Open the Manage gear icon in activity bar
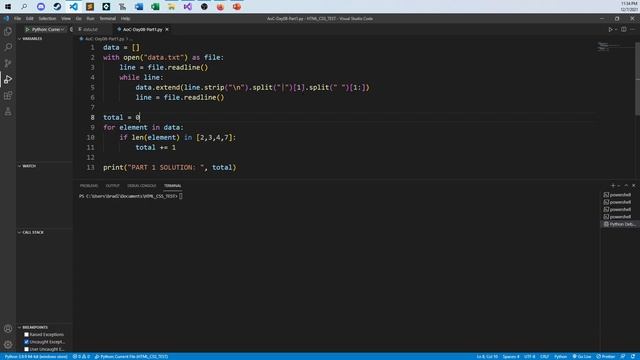This screenshot has height=360, width=640. (8, 344)
